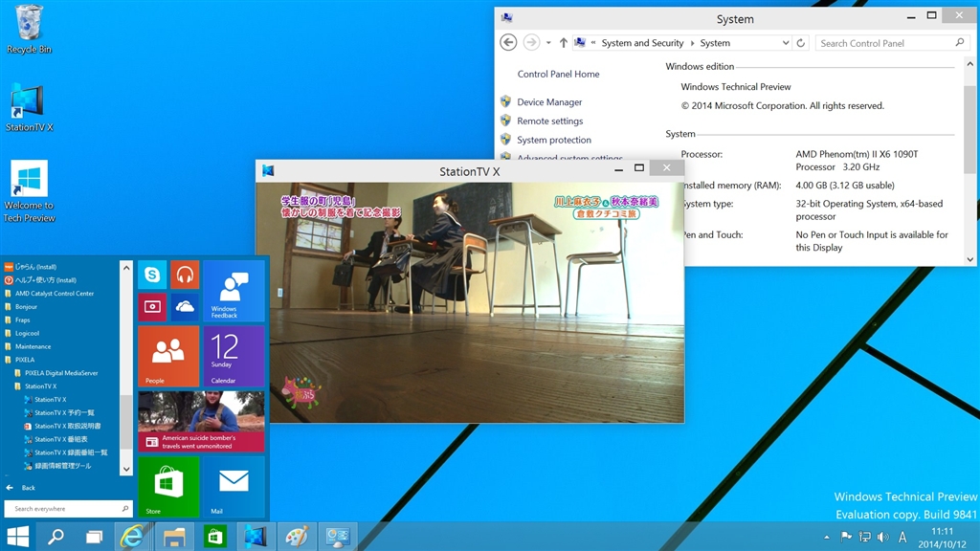This screenshot has width=980, height=551.
Task: Open address bar history dropdown arrow
Action: point(786,43)
